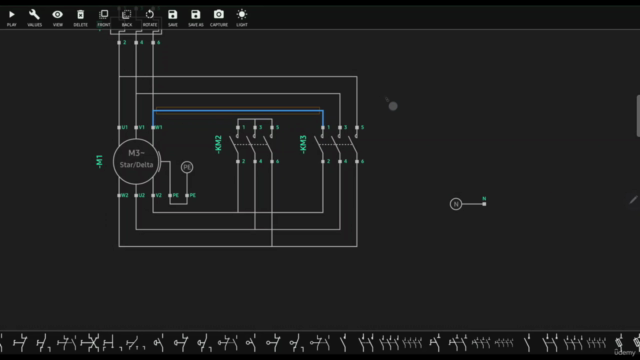This screenshot has height=360, width=640.
Task: Open the Save As option
Action: click(196, 18)
